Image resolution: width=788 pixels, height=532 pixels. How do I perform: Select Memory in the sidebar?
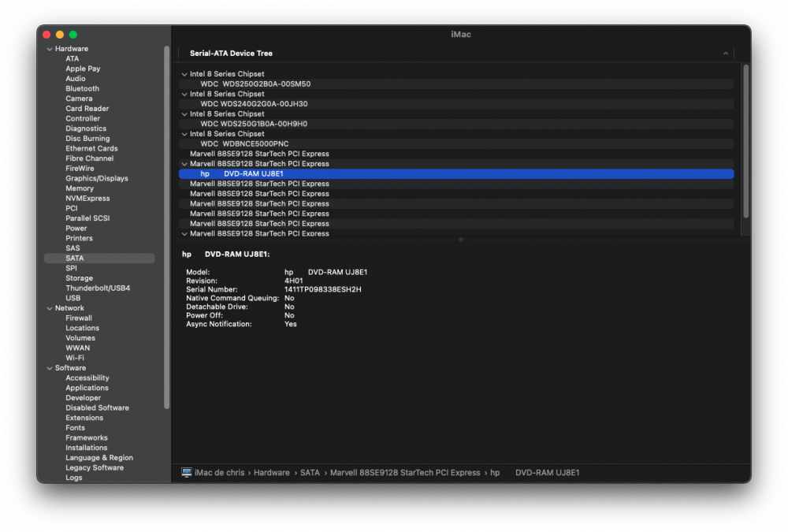[x=80, y=188]
